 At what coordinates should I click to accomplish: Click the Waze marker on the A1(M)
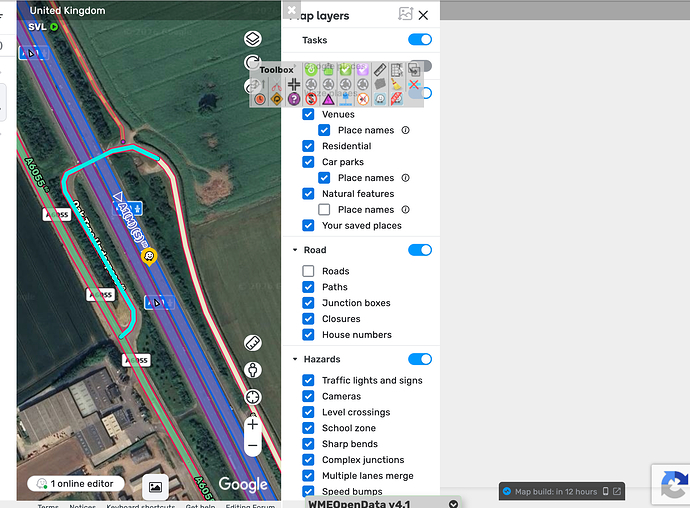pyautogui.click(x=149, y=257)
